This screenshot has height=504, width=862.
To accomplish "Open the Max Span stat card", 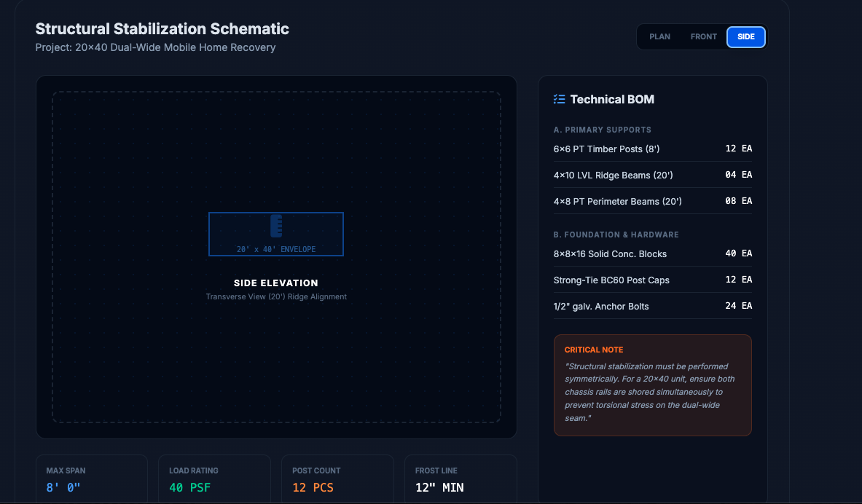I will point(92,479).
